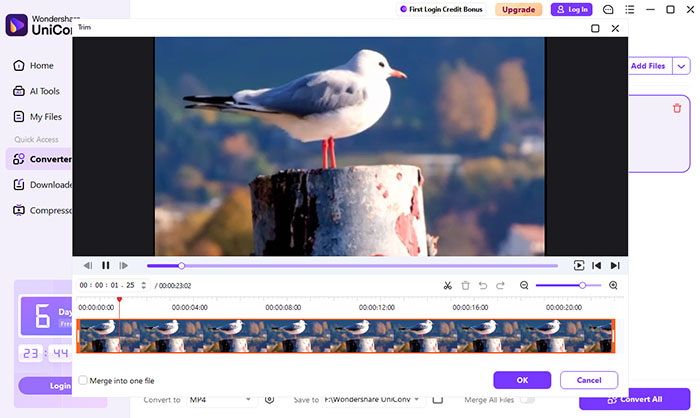Zoom out the timeline
Viewport: 700px width, 418px height.
coord(524,285)
